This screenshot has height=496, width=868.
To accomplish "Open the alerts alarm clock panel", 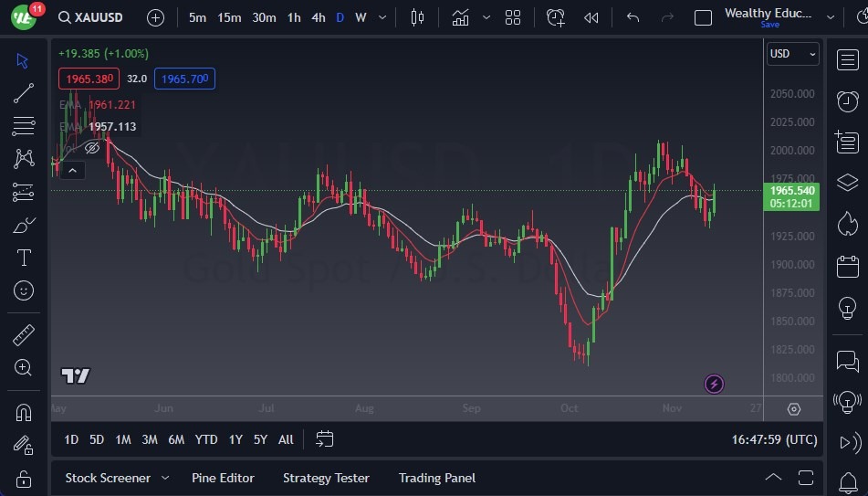I will [847, 100].
